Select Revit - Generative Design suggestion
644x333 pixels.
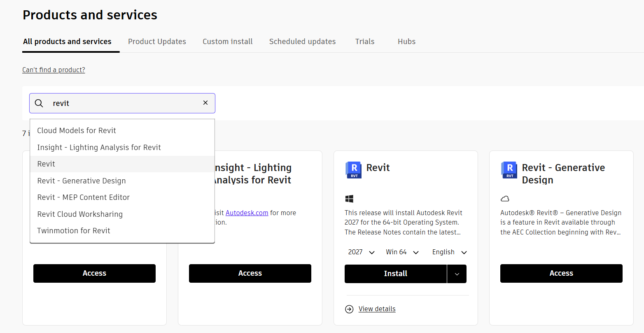(122, 181)
